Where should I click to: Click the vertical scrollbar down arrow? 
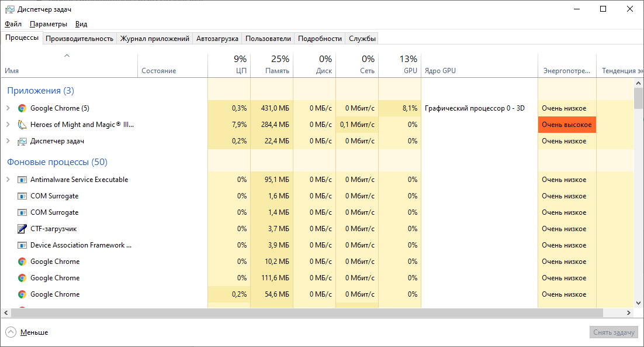pyautogui.click(x=638, y=303)
